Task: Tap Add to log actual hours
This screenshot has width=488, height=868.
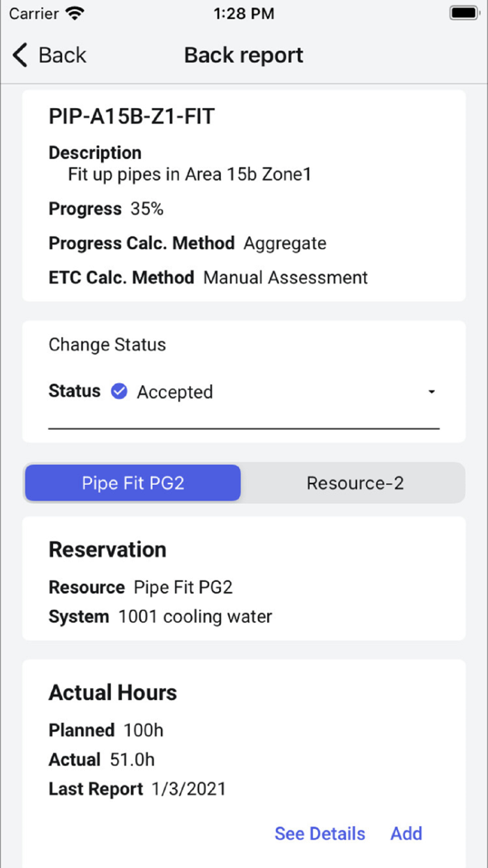Action: point(406,833)
